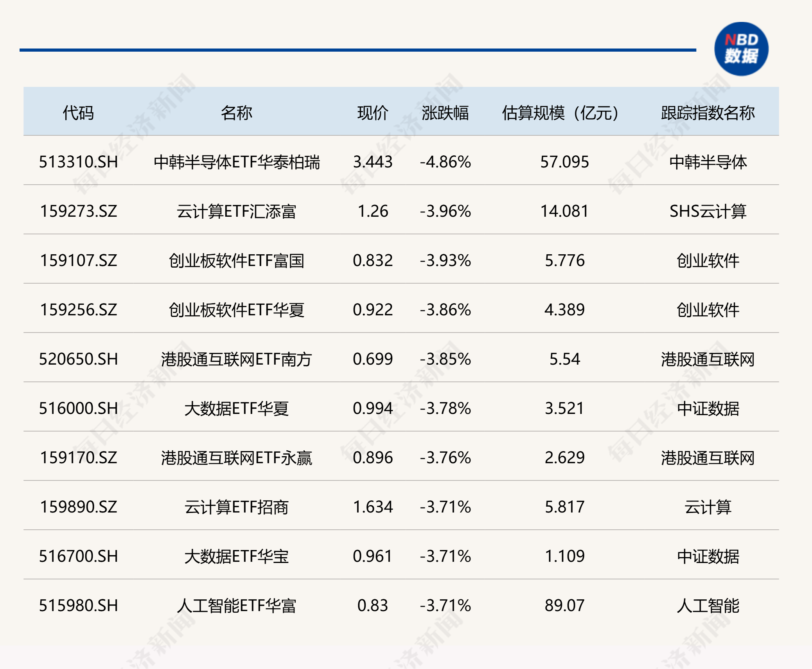Click the NBD数据 round logo

pyautogui.click(x=741, y=49)
